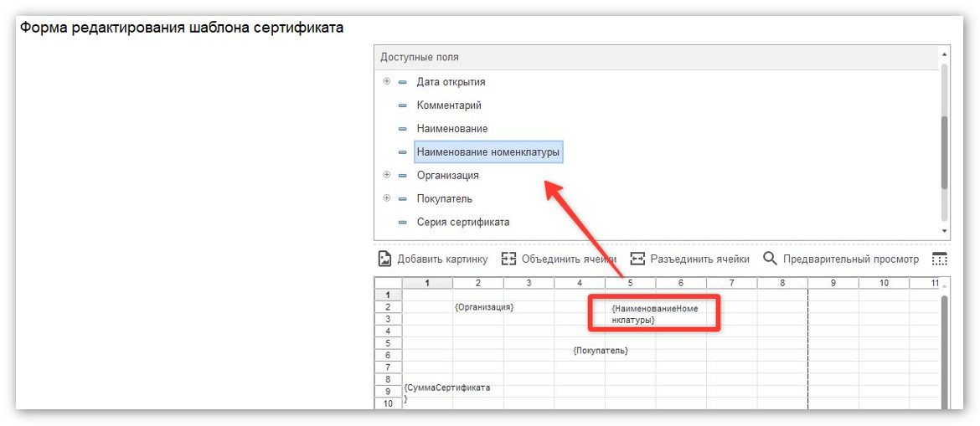Screen dimensions: 980x426
Task: Click the field icon beside Наименование номенклатуры
Action: [x=403, y=151]
